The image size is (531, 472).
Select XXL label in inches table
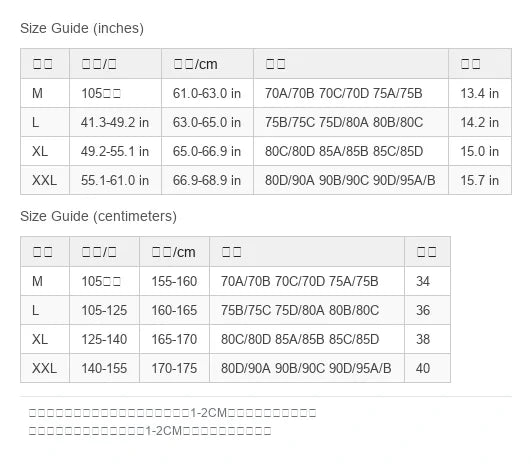point(44,180)
